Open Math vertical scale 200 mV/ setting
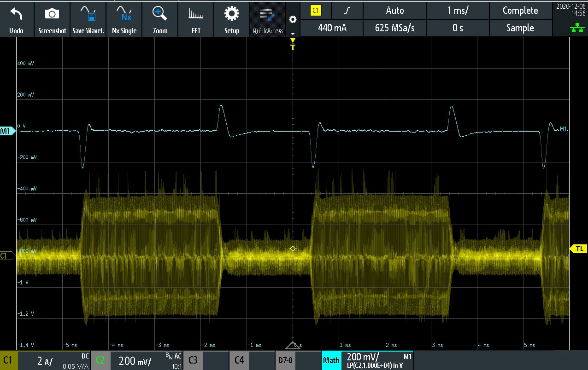588x370 pixels. (363, 357)
